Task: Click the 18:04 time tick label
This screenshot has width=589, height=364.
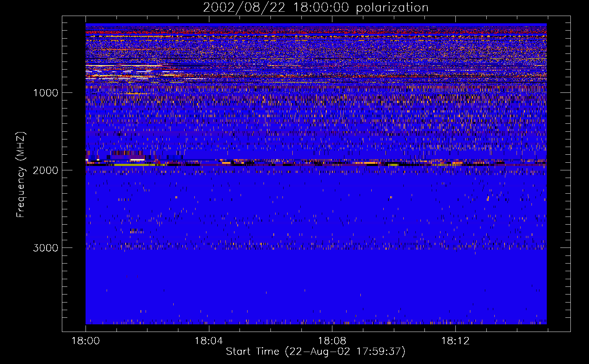Action: (209, 341)
